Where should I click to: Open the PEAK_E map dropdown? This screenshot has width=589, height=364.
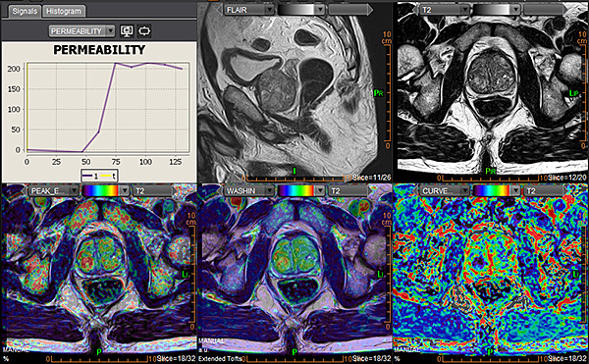click(x=54, y=191)
